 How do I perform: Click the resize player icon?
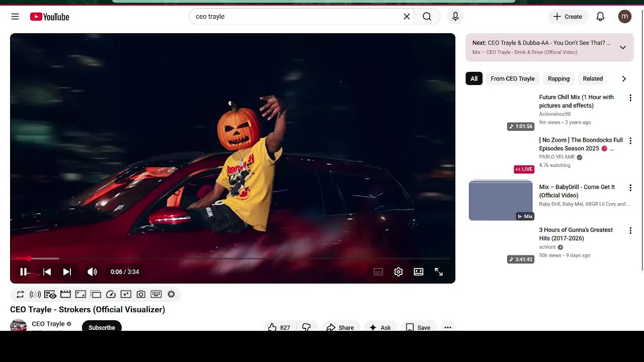80,294
